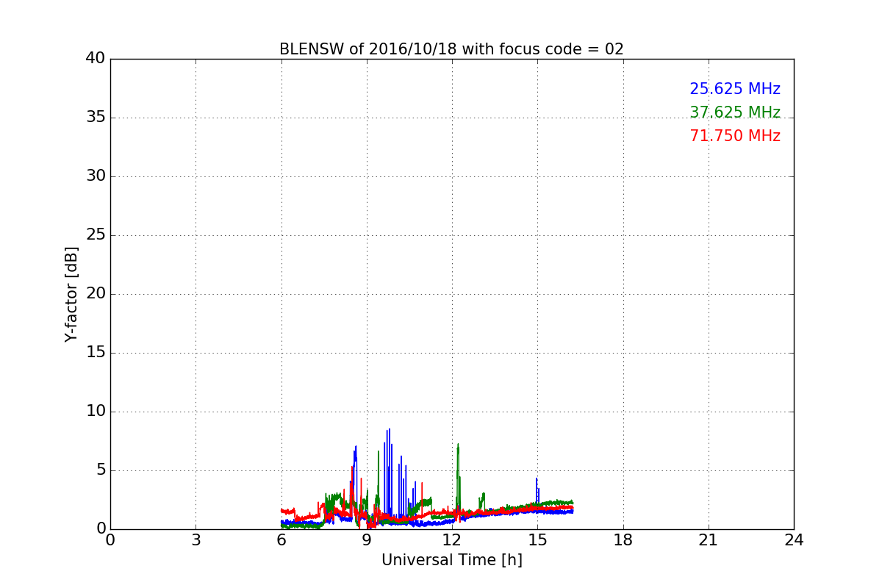Image resolution: width=882 pixels, height=588 pixels.
Task: Select the green "37.625 MHz" legend label
Action: coord(735,112)
